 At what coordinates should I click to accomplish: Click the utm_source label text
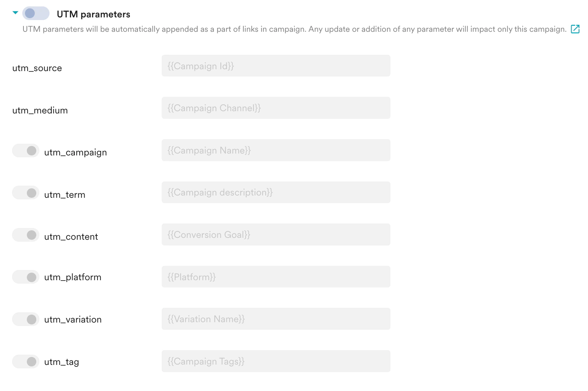coord(37,68)
